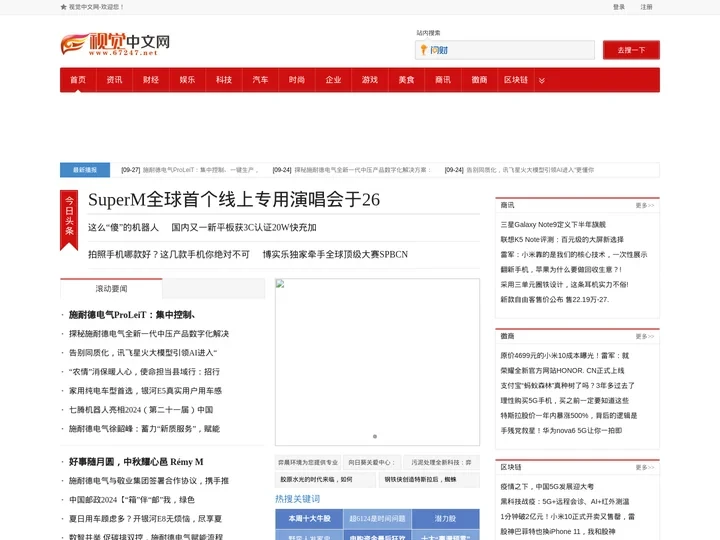The width and height of the screenshot is (720, 540).
Task: Open 中国邮政2024 article link
Action: pos(132,500)
